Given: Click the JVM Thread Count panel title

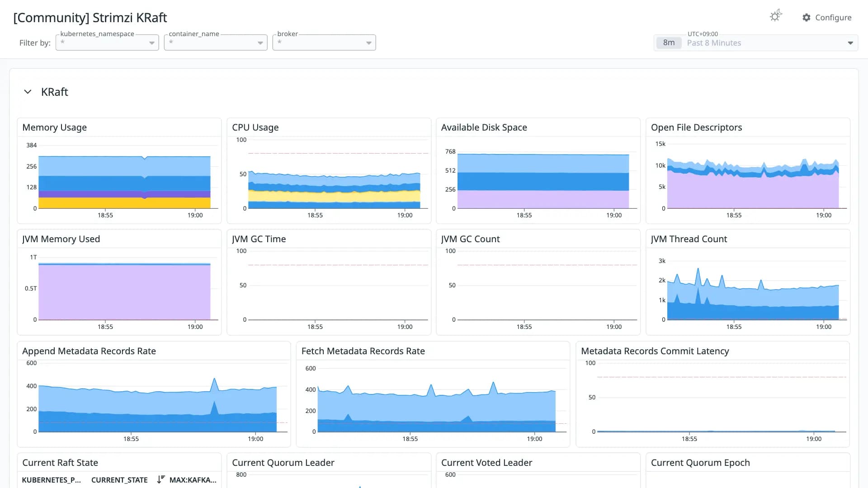Looking at the screenshot, I should [x=689, y=239].
